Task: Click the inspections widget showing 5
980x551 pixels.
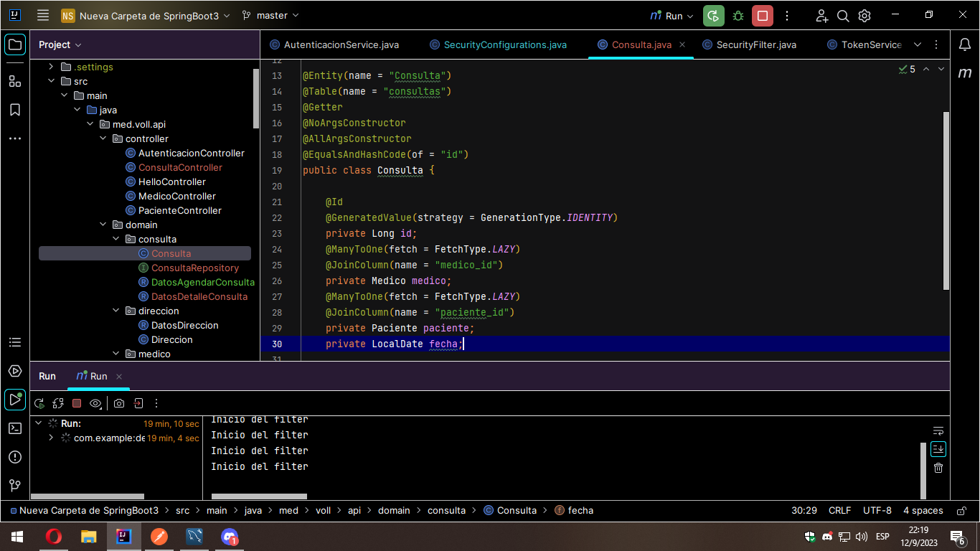Action: point(907,70)
